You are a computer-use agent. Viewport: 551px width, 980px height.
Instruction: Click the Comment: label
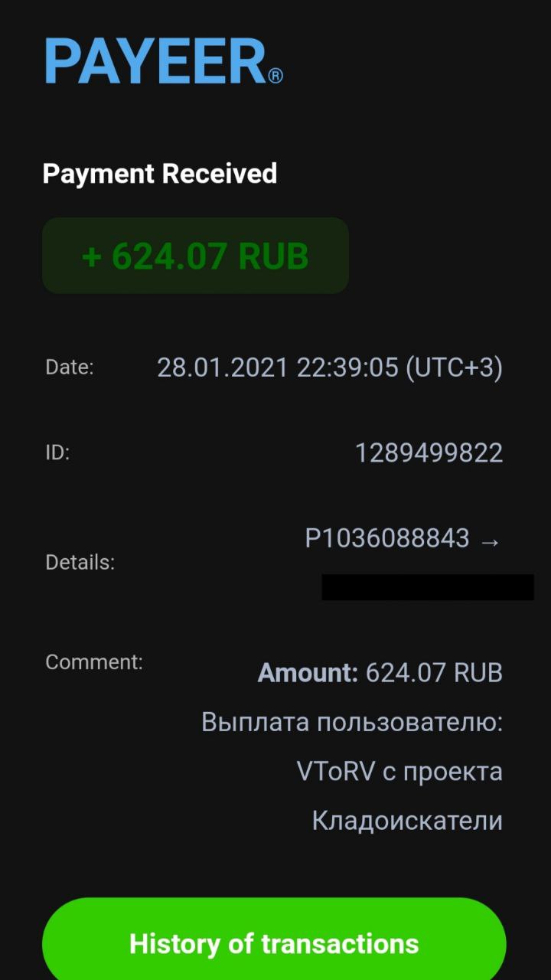94,661
